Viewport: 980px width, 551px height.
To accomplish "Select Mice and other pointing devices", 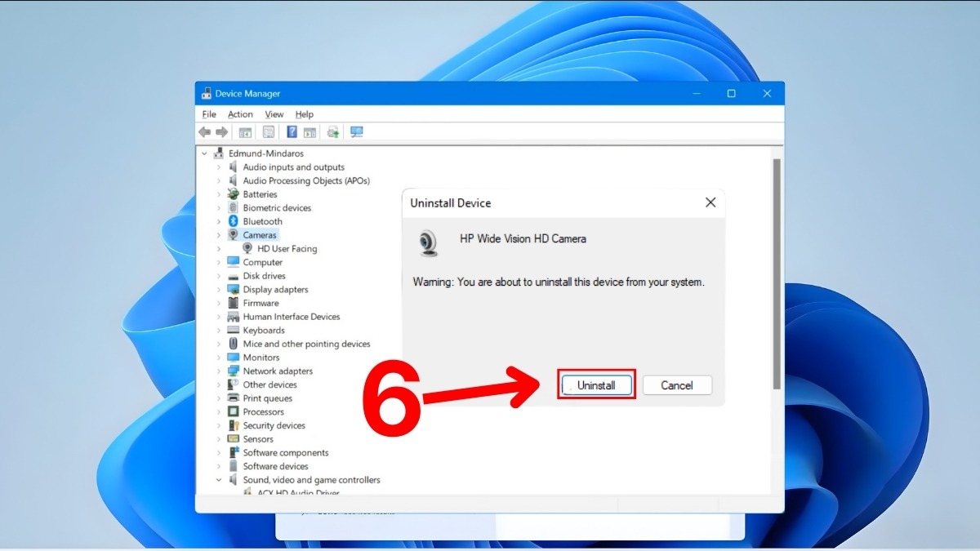I will click(x=306, y=344).
